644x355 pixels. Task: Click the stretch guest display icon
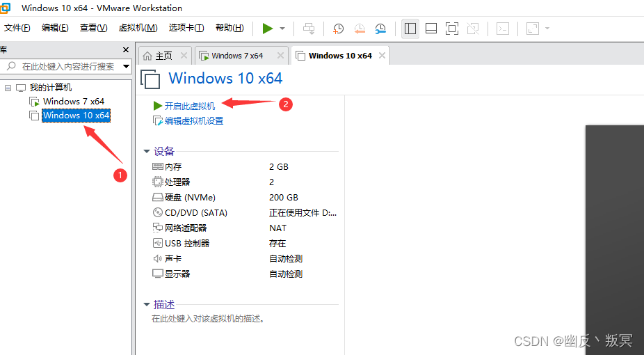pos(532,29)
